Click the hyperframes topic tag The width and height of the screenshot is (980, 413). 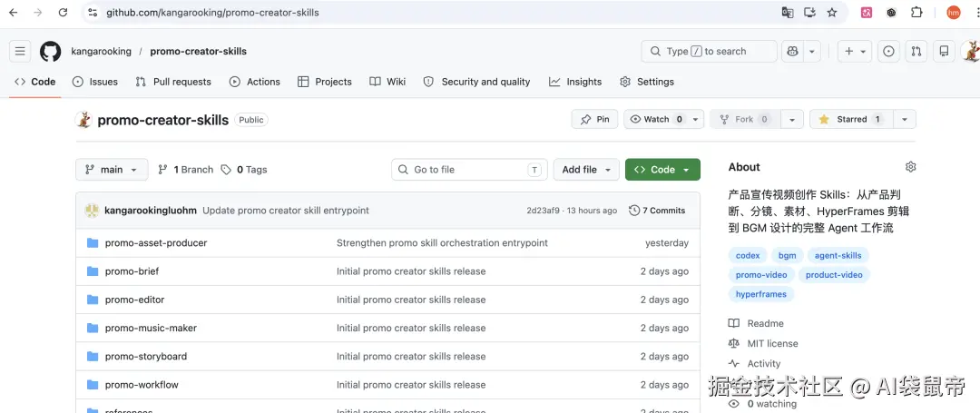pos(761,294)
